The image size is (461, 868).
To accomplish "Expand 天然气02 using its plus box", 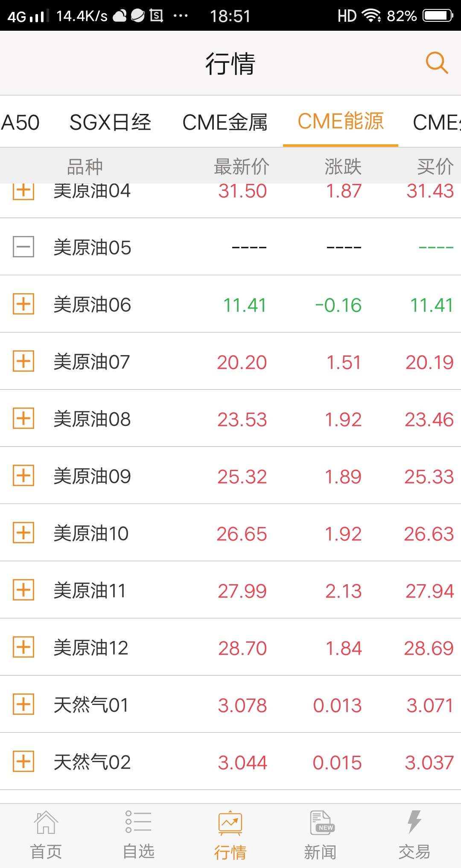I will 23,762.
